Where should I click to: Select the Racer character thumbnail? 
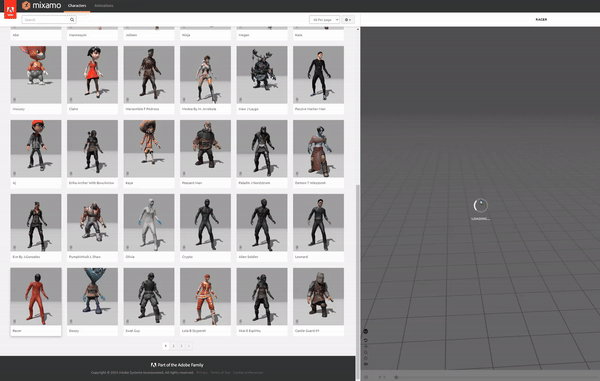[x=36, y=296]
